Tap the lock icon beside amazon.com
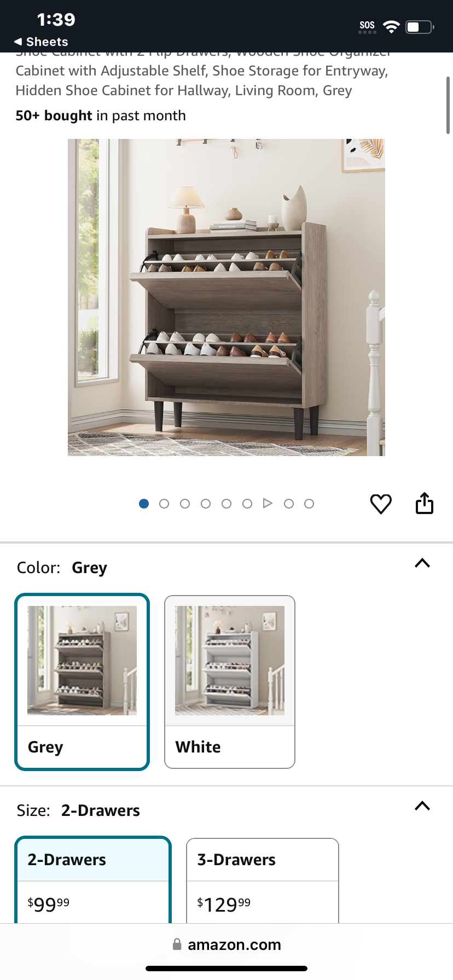Image resolution: width=453 pixels, height=980 pixels. pyautogui.click(x=177, y=944)
